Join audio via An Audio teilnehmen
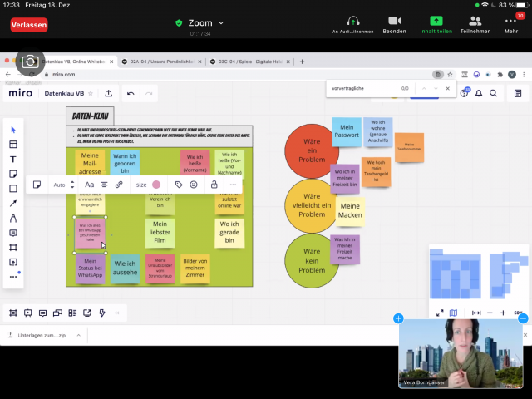Viewport: 532px width, 399px height. pyautogui.click(x=352, y=25)
